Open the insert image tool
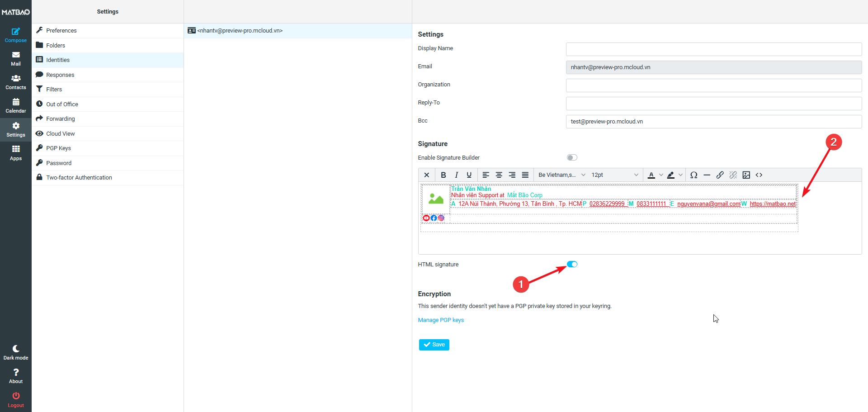The width and height of the screenshot is (868, 412). point(746,175)
